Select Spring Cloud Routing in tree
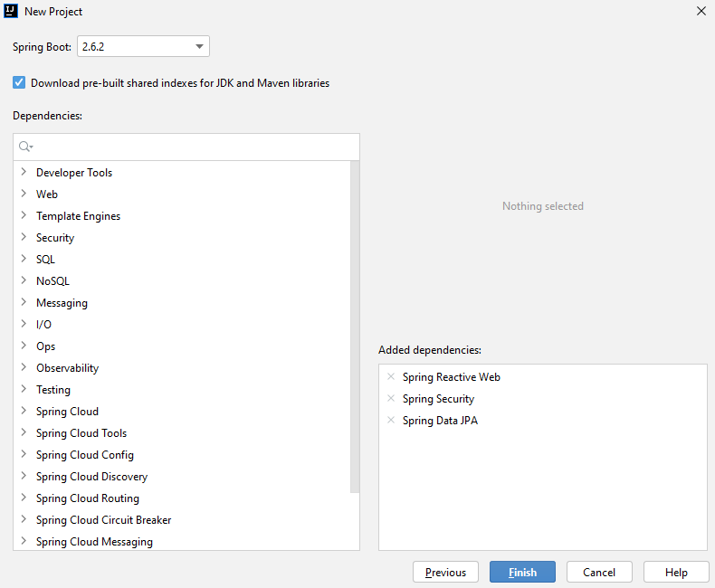715x588 pixels. pyautogui.click(x=87, y=498)
